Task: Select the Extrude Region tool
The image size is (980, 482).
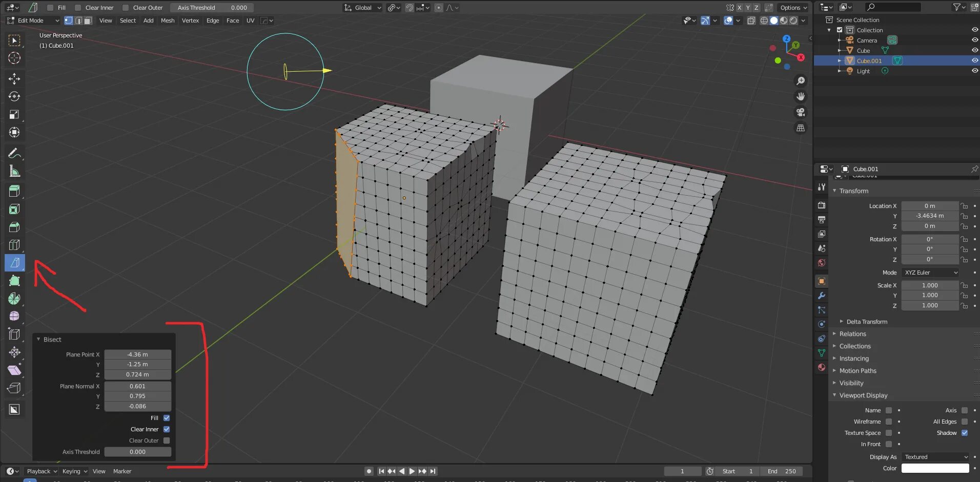Action: 14,191
